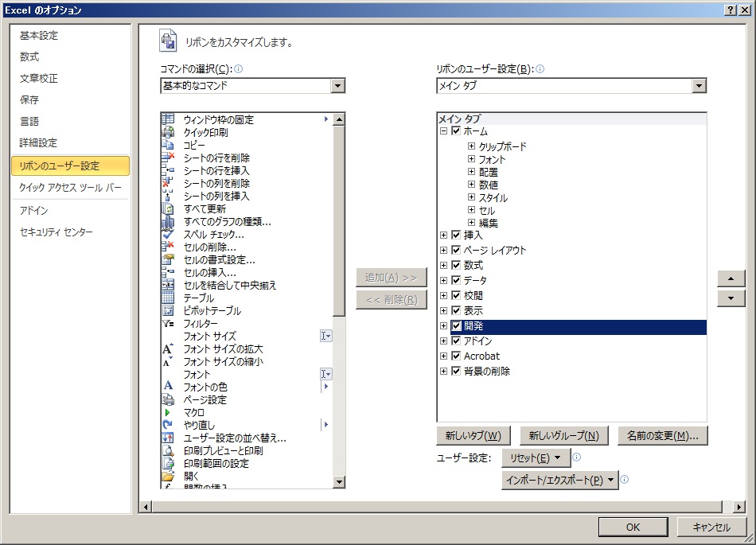Click the フォント サイズの縮小 icon
Screen dimensions: 756x545
coord(168,361)
